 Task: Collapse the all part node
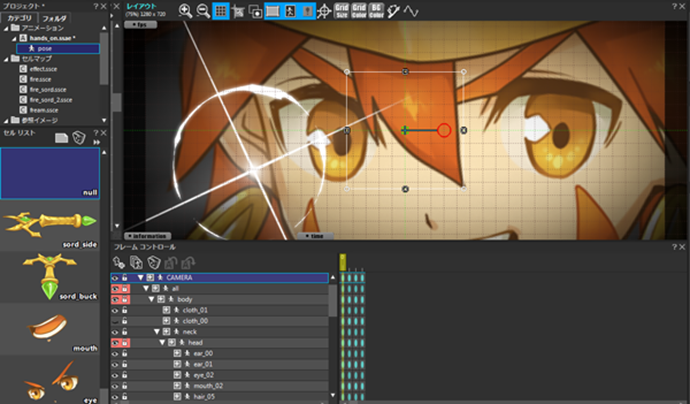coord(146,289)
